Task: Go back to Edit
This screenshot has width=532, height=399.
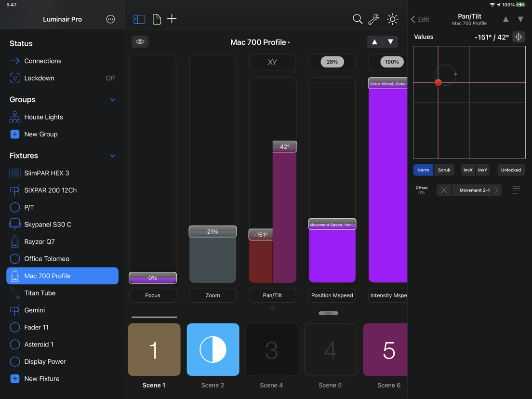Action: (420, 19)
